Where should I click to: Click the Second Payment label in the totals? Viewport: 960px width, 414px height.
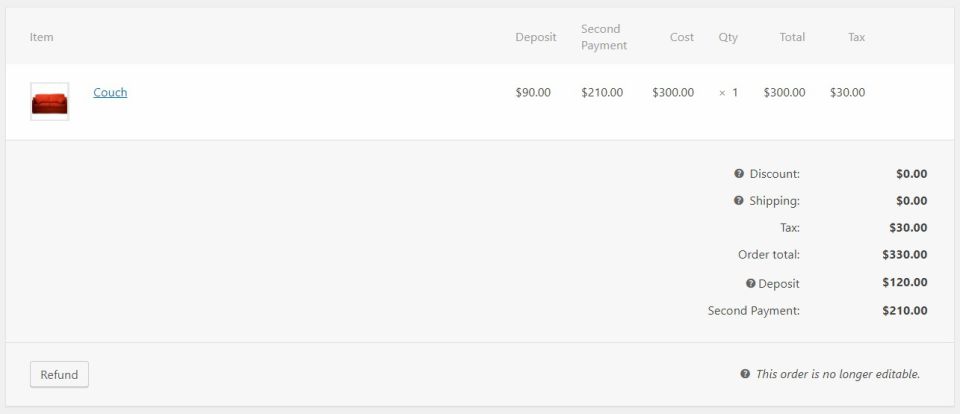pyautogui.click(x=754, y=310)
